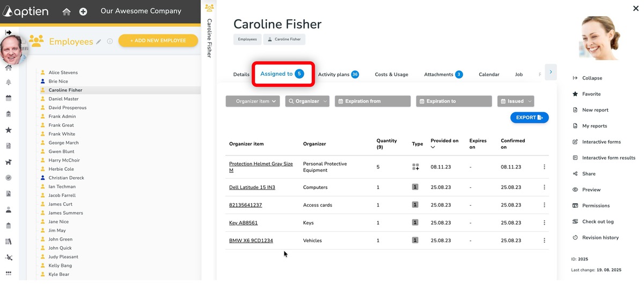Screen dimensions: 644x292
Task: Edit Employees title with pencil icon
Action: [98, 41]
